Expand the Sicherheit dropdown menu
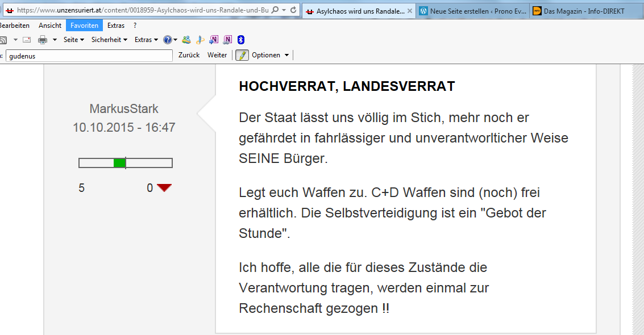Image resolution: width=644 pixels, height=335 pixels. point(109,40)
